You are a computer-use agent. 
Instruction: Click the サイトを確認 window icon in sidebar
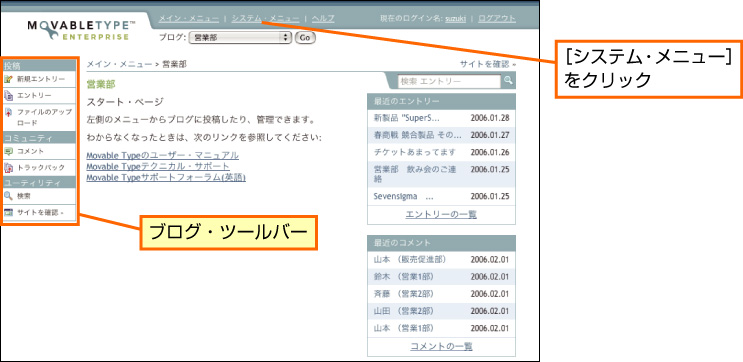(8, 213)
